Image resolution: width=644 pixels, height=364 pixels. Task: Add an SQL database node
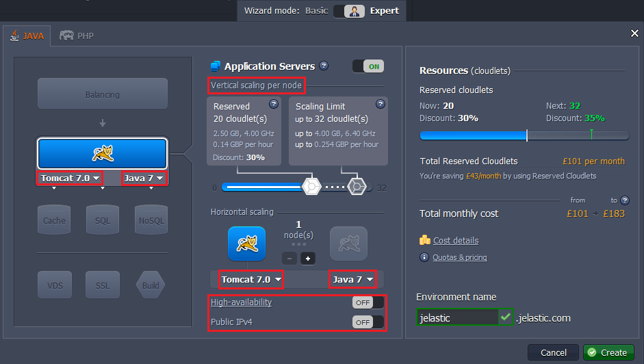(103, 220)
